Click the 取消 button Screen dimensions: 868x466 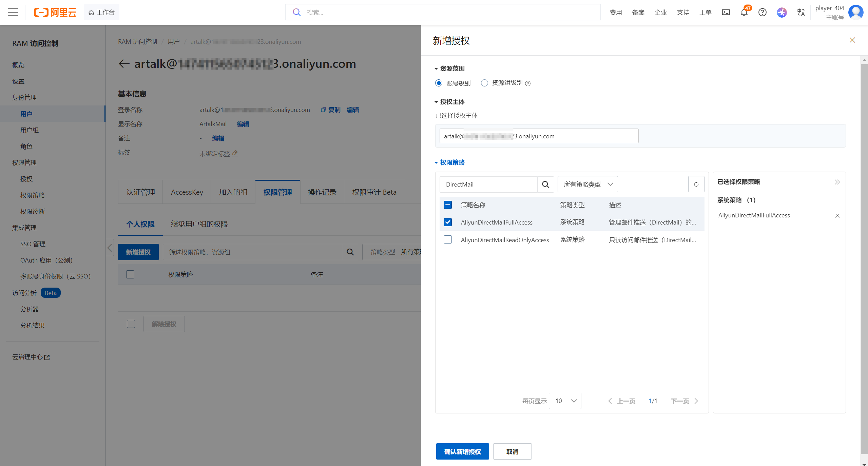point(512,451)
